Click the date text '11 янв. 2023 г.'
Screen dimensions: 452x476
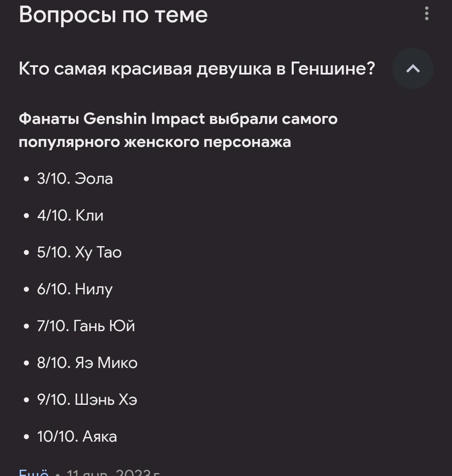click(113, 472)
